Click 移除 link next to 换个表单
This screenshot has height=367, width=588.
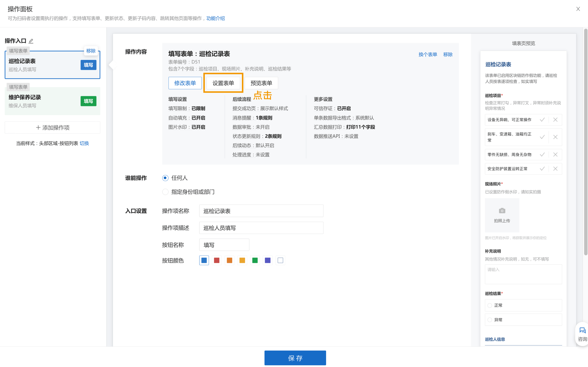[448, 54]
